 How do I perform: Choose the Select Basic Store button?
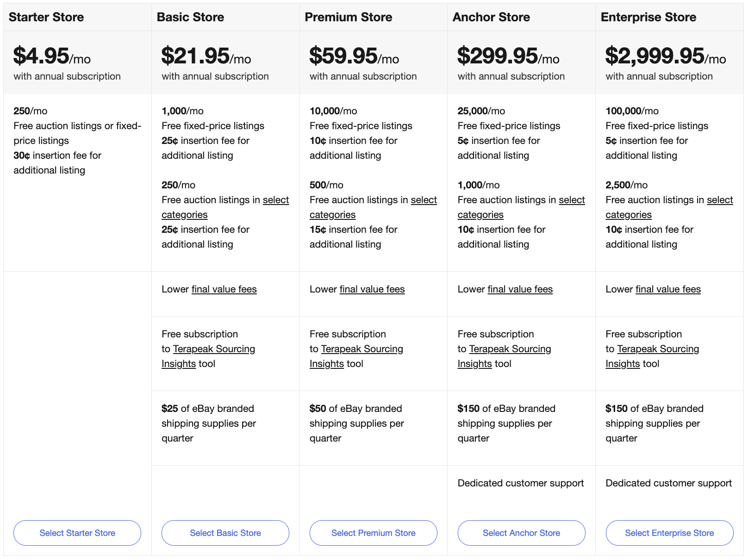point(225,533)
